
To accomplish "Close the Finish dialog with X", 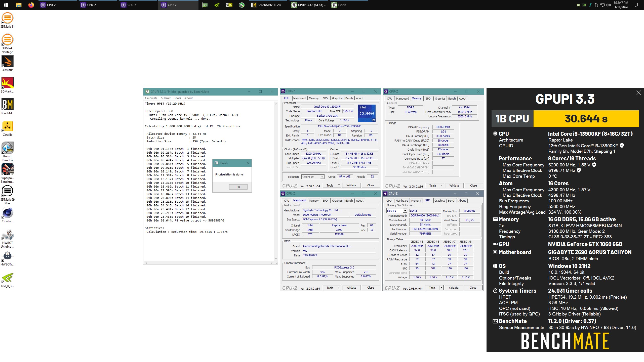I will click(248, 163).
